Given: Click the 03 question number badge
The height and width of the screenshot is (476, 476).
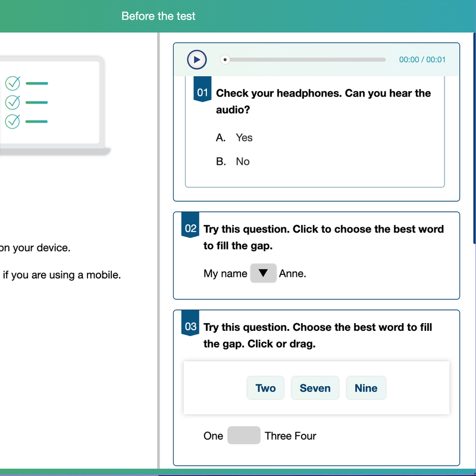Looking at the screenshot, I should pyautogui.click(x=190, y=323).
